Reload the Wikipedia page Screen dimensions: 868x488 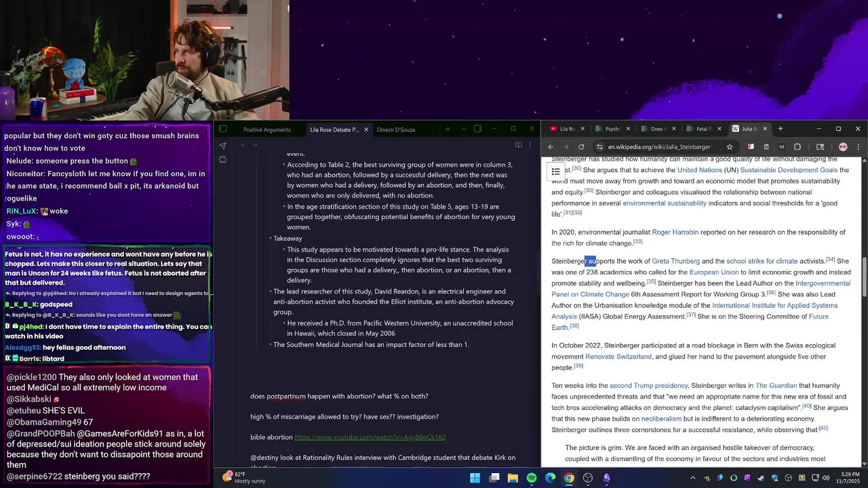point(581,146)
